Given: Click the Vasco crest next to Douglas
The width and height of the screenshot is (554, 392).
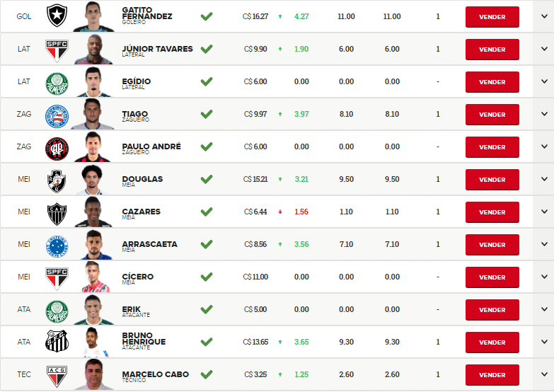Looking at the screenshot, I should click(57, 181).
